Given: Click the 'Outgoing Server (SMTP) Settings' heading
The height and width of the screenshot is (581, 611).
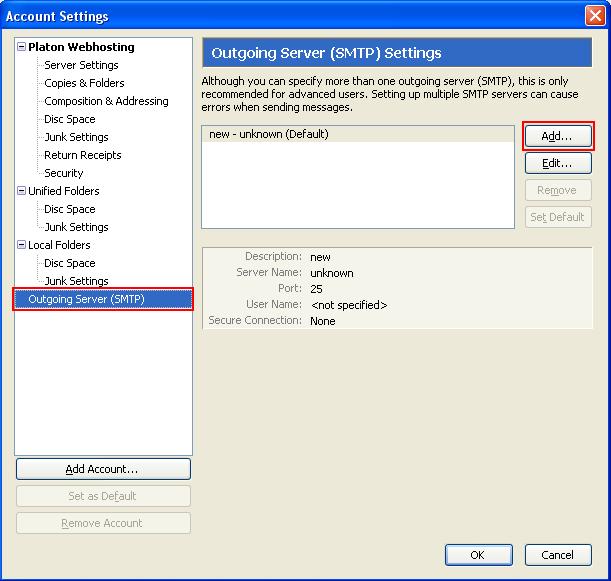Looking at the screenshot, I should 326,53.
